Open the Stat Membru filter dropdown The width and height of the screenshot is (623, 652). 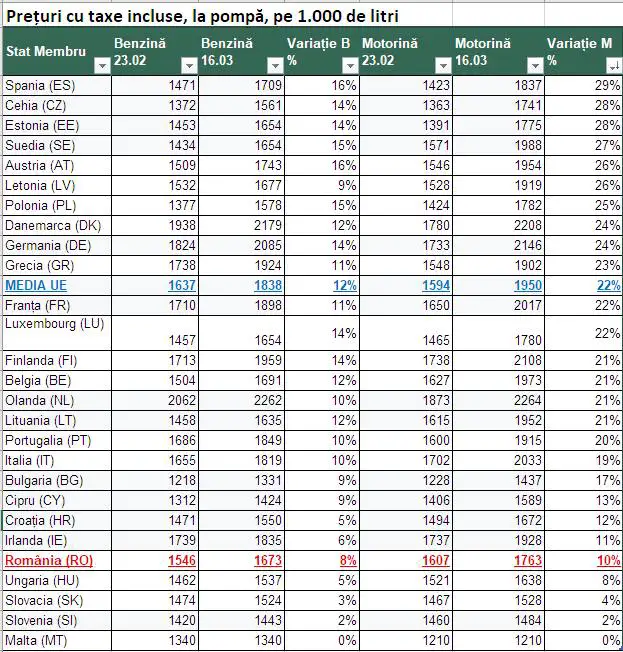[102, 66]
